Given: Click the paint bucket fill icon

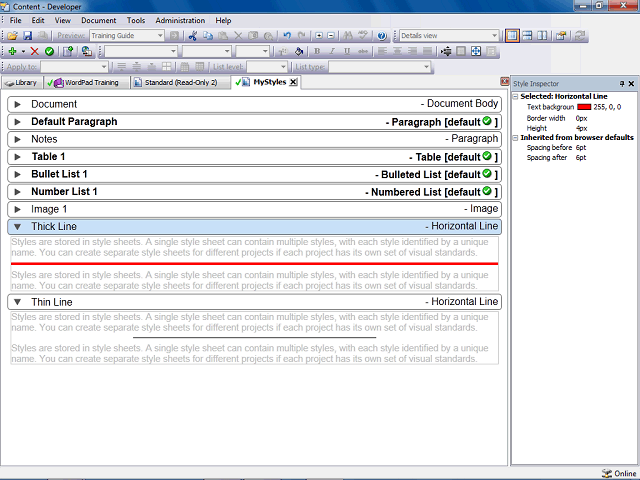Looking at the screenshot, I should point(299,51).
